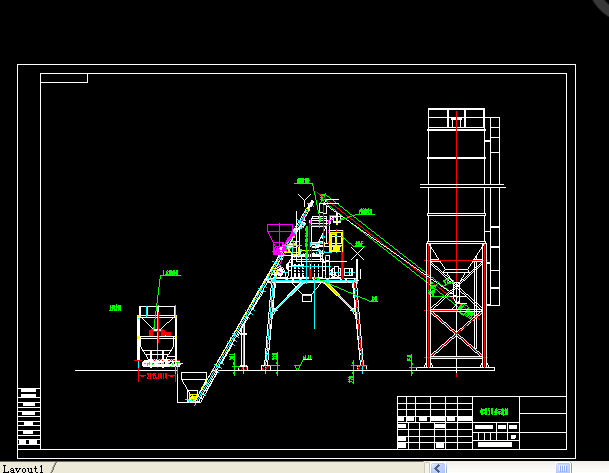The height and width of the screenshot is (473, 609).
Task: Click the revision table at bottom-left border
Action: tap(29, 415)
